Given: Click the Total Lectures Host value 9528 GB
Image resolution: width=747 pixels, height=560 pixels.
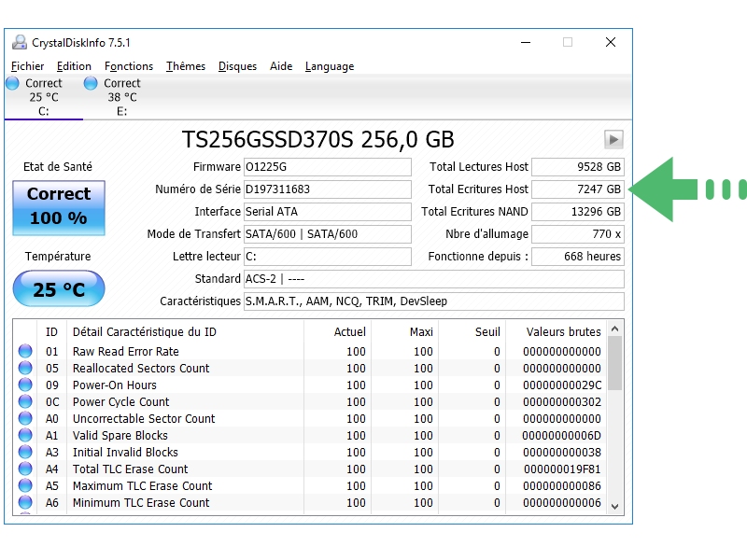Looking at the screenshot, I should coord(578,167).
